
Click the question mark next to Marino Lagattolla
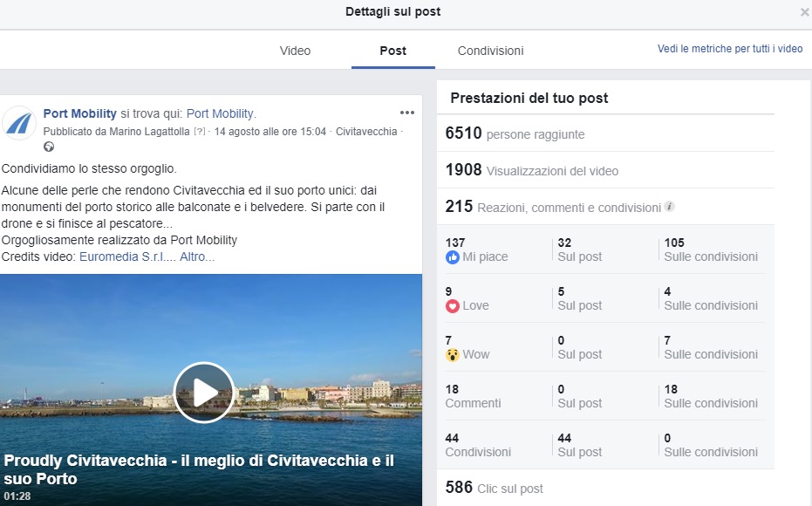(x=200, y=132)
